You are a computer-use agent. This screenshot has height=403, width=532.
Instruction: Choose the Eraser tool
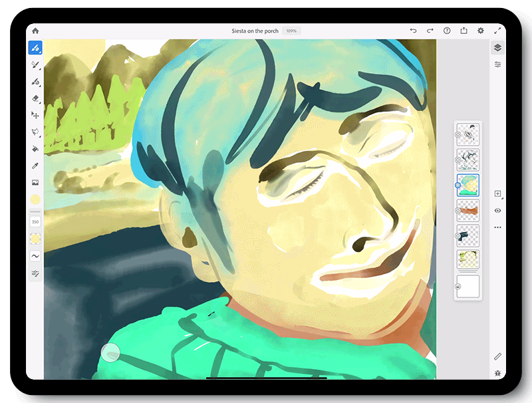[35, 98]
